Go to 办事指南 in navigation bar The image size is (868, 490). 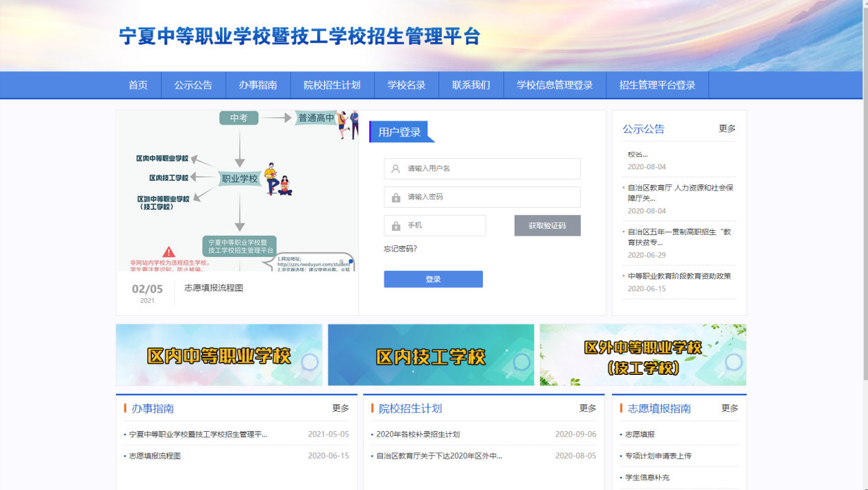[258, 85]
